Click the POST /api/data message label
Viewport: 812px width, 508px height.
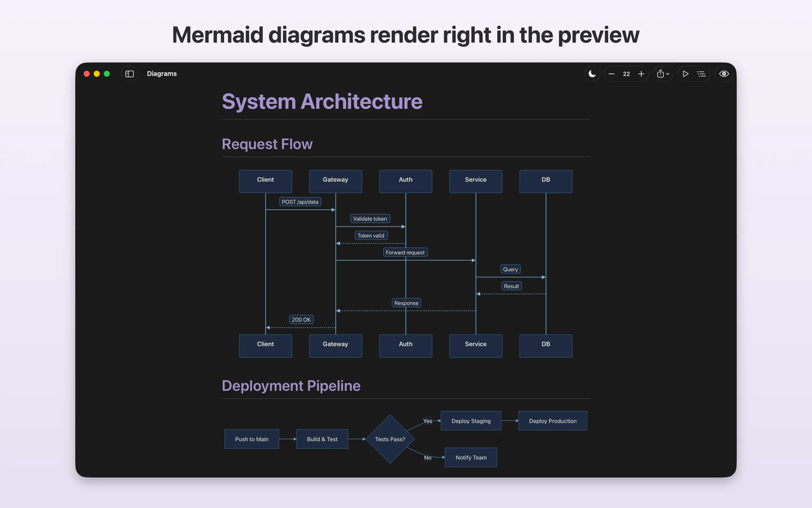pos(300,202)
